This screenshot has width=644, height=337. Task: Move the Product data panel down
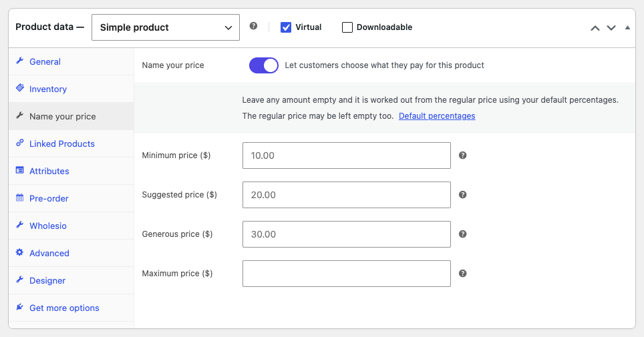(x=611, y=28)
